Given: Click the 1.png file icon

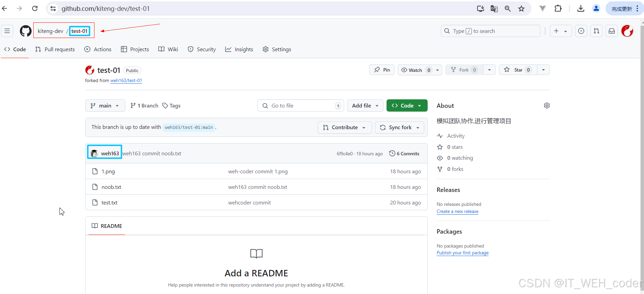Looking at the screenshot, I should point(95,171).
